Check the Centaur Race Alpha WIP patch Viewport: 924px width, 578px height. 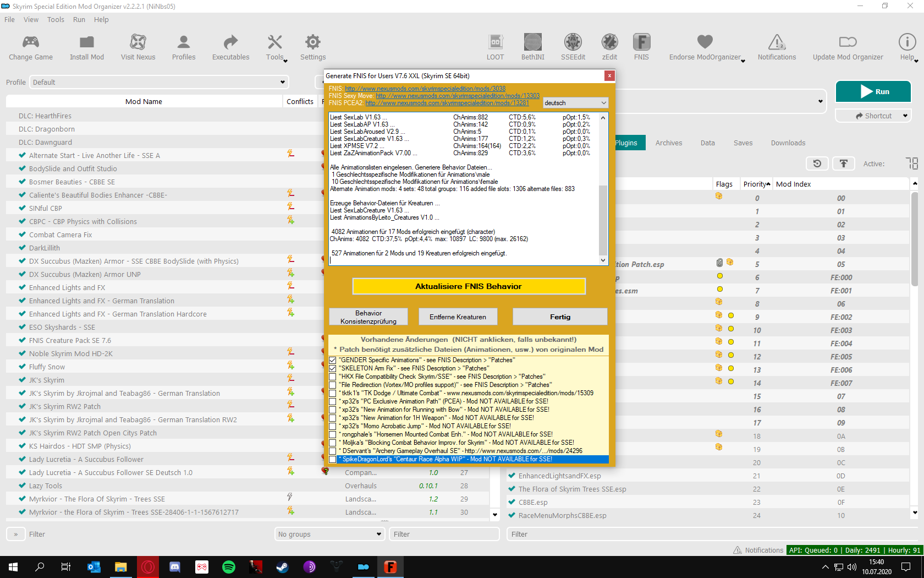tap(333, 459)
